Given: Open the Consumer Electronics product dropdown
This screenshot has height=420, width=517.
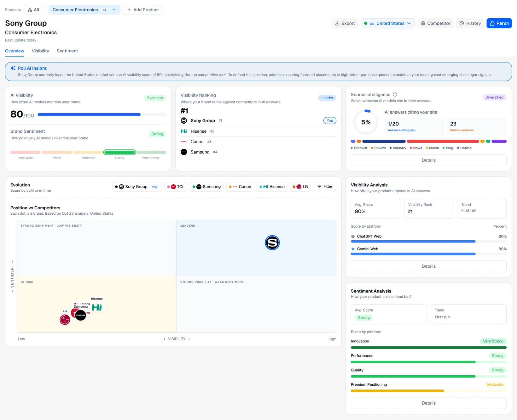Looking at the screenshot, I should click(x=84, y=10).
